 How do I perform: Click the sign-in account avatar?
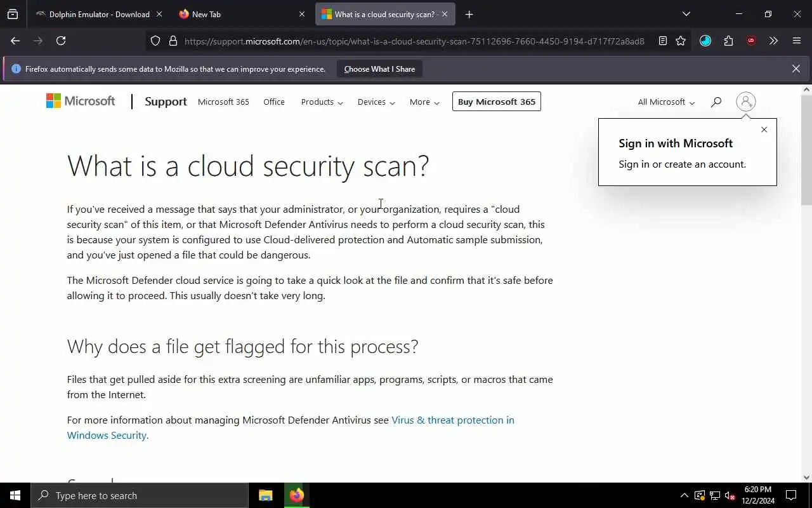[x=746, y=102]
